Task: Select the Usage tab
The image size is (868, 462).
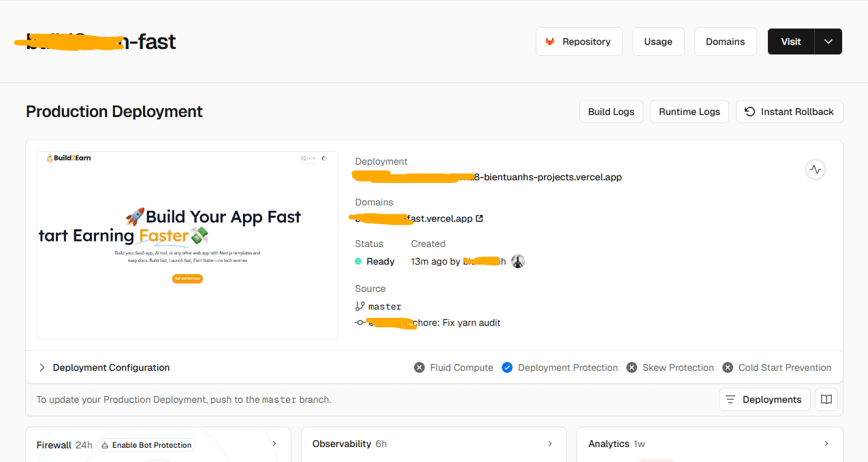Action: 658,41
